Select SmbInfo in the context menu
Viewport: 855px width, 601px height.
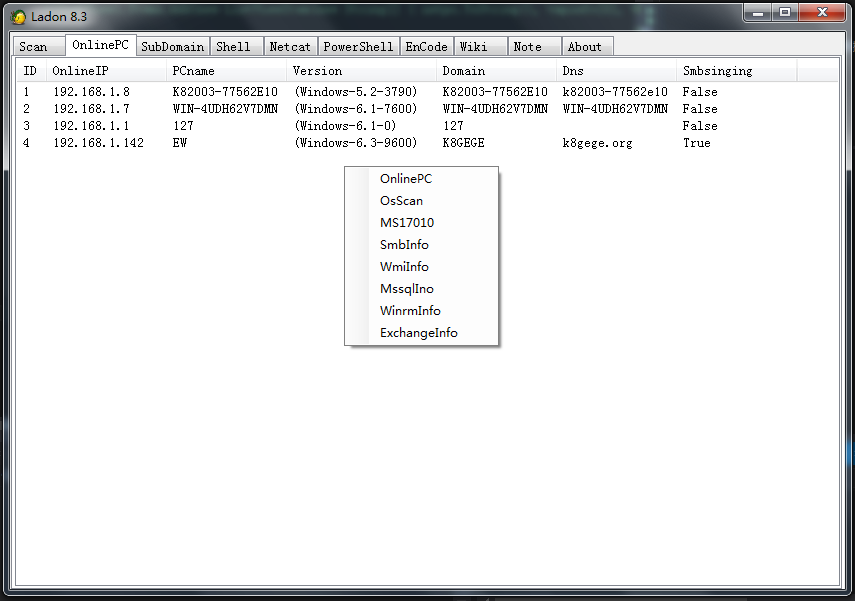422,245
